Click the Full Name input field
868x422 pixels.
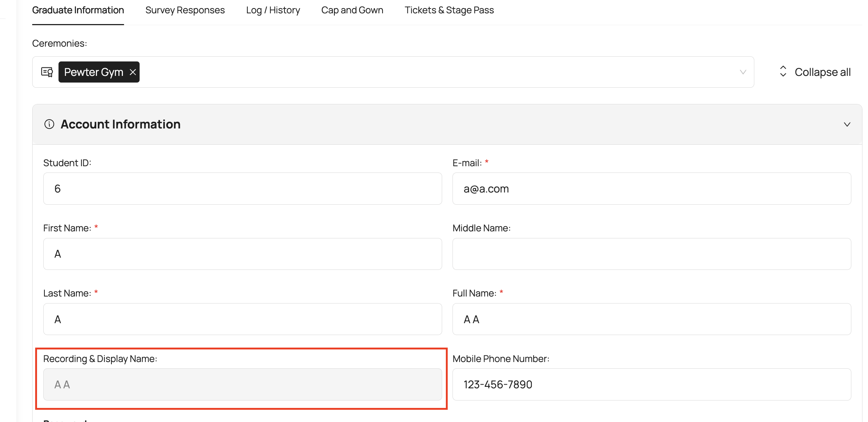tap(651, 319)
